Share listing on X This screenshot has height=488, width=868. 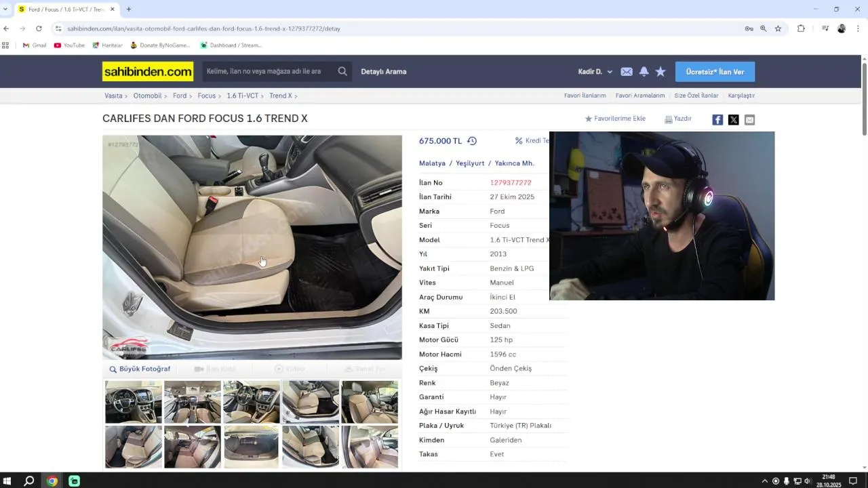coord(734,119)
